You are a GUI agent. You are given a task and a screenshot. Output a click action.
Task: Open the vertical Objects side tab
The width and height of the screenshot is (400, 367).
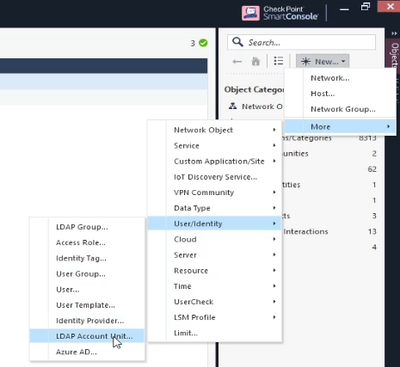coord(394,55)
